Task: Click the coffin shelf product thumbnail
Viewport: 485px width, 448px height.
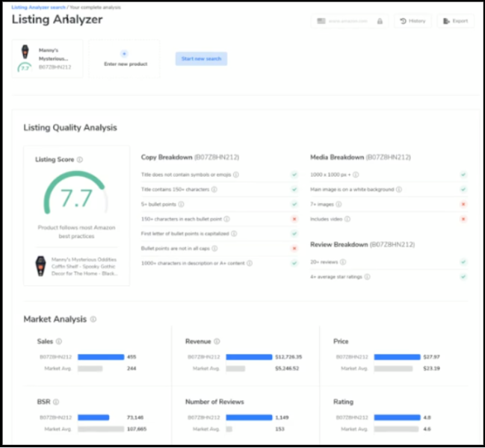Action: click(x=40, y=266)
